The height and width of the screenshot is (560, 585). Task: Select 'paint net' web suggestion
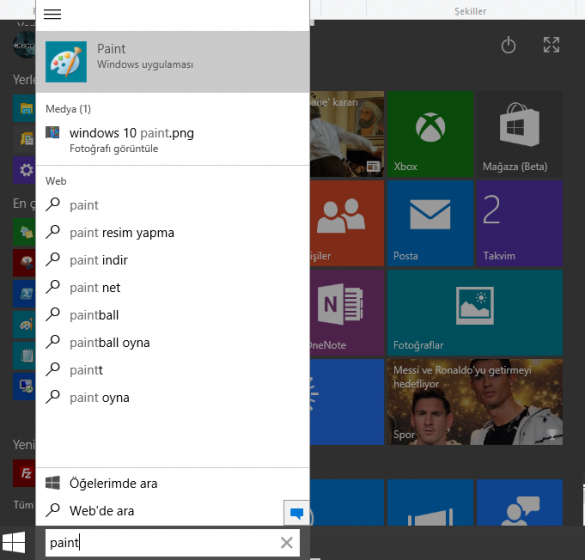172,288
